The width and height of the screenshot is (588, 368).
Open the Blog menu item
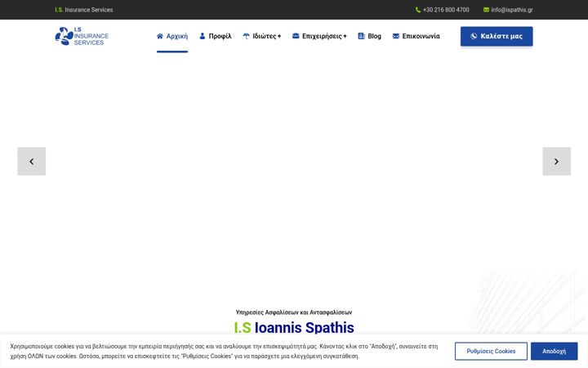pos(369,36)
